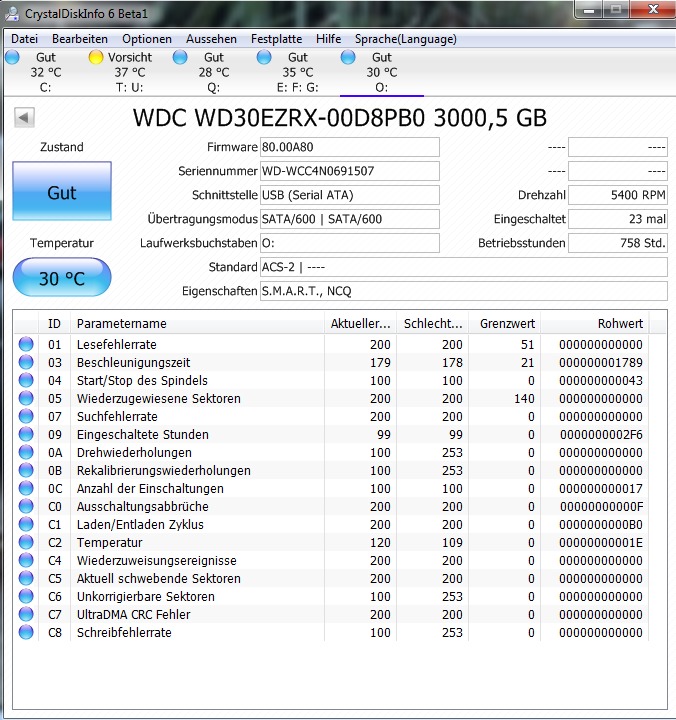Select Grenzwert 140 of Wiederzugewiesene Sektoren

(524, 398)
